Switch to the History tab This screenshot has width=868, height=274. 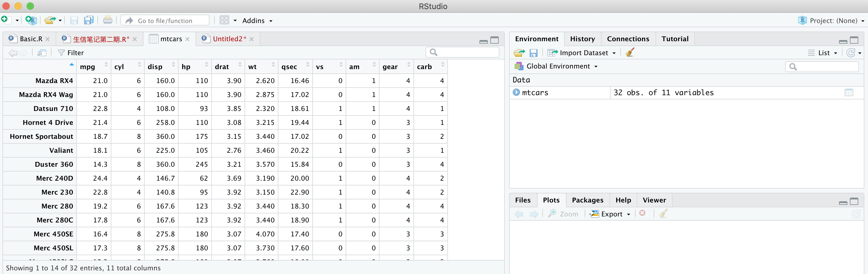tap(582, 39)
